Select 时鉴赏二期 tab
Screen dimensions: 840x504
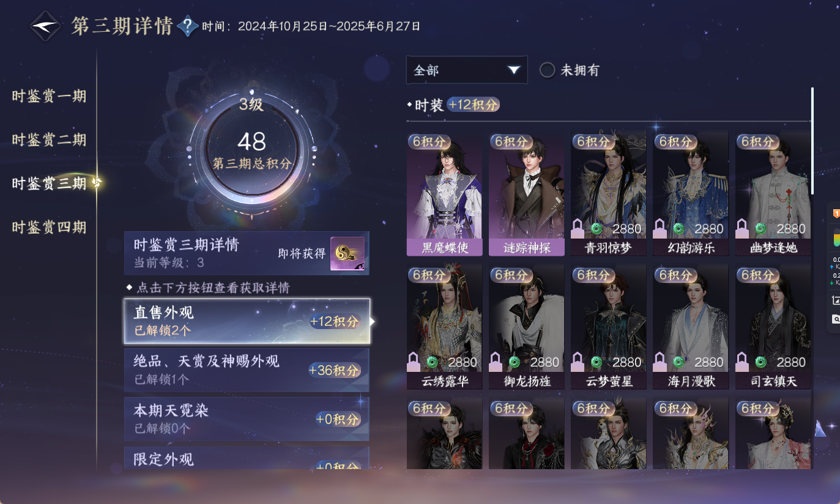[49, 140]
